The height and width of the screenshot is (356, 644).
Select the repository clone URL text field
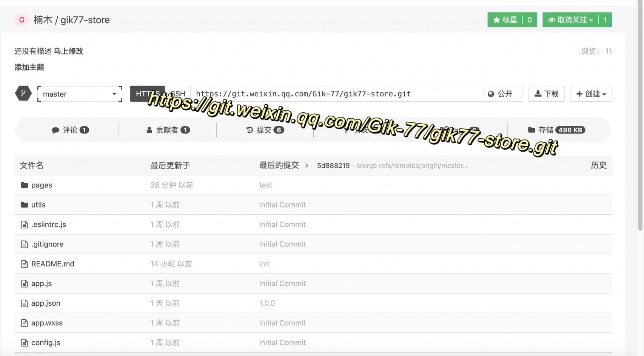click(x=336, y=93)
